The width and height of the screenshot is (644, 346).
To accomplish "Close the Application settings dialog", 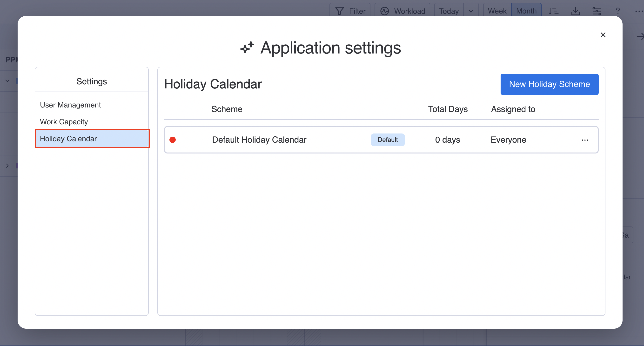I will 603,35.
